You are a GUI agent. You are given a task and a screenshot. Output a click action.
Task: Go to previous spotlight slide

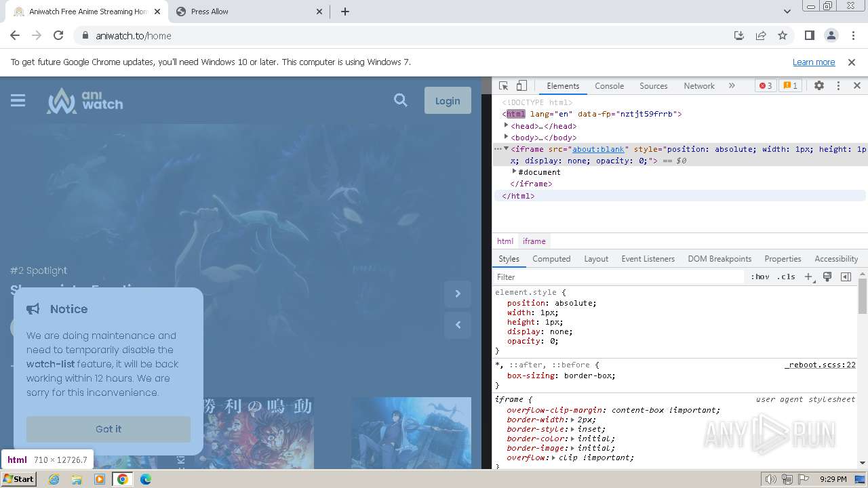click(458, 325)
